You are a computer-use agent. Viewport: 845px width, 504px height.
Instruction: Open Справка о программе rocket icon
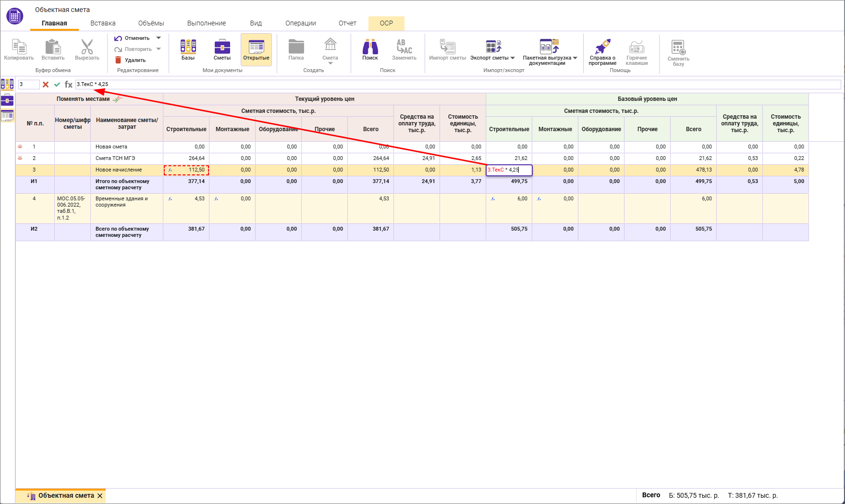click(602, 49)
